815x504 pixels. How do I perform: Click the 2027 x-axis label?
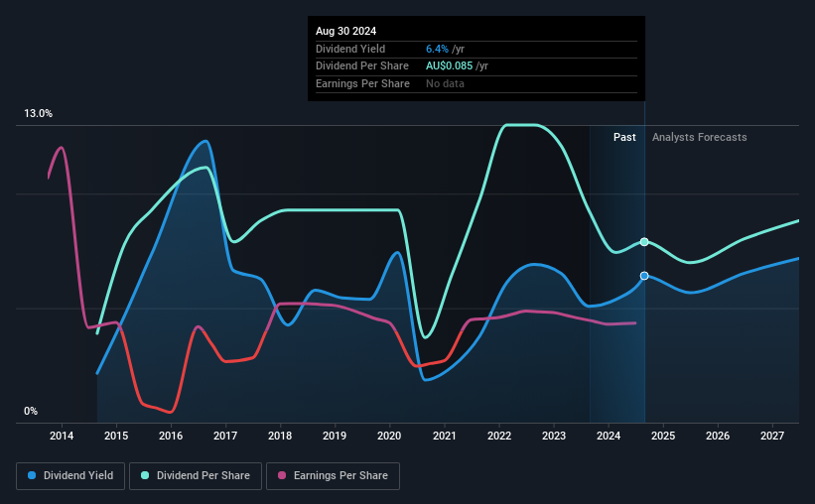[x=772, y=436]
